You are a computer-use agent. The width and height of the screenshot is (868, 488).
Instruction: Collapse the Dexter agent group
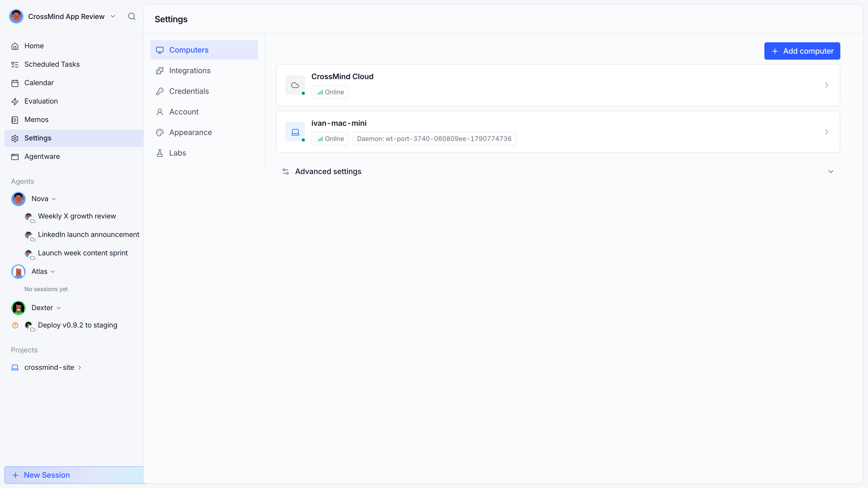point(59,308)
